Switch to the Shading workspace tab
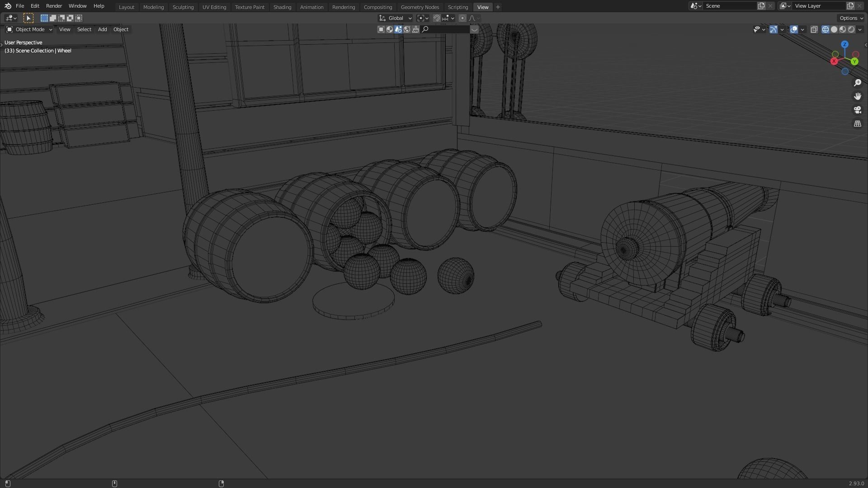Viewport: 868px width, 488px height. [282, 7]
